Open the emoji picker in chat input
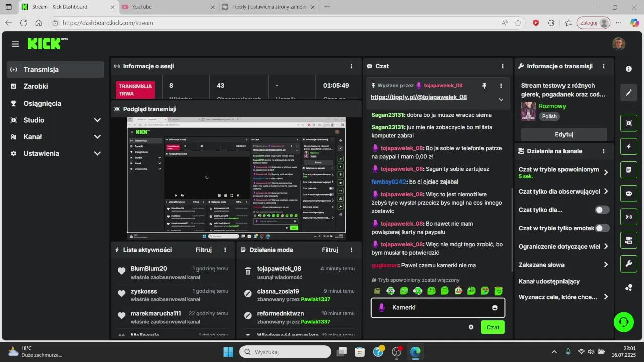Image resolution: width=644 pixels, height=362 pixels. click(495, 307)
